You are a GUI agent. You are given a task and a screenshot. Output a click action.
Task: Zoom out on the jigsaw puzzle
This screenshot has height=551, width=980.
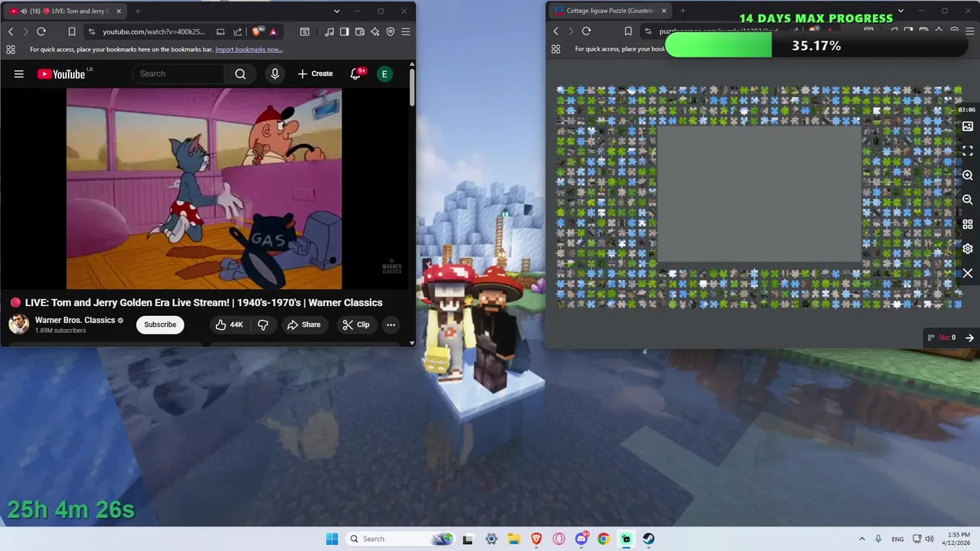[x=968, y=200]
